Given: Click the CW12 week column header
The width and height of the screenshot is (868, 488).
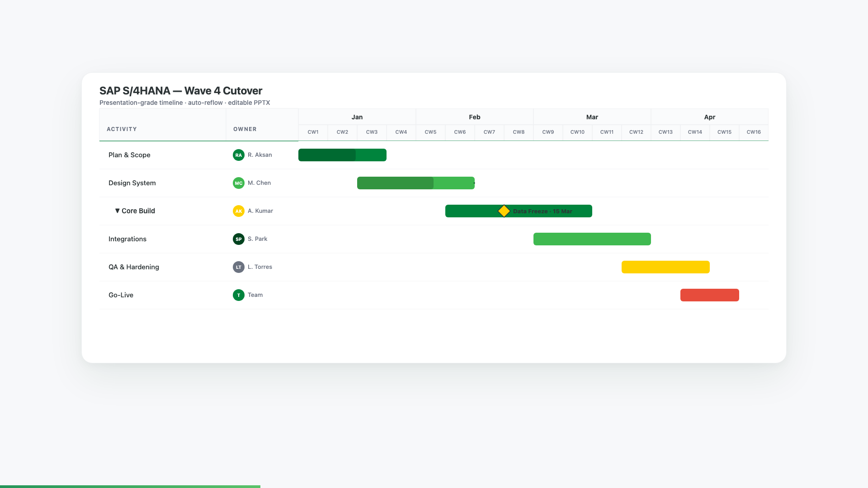Looking at the screenshot, I should [x=636, y=132].
